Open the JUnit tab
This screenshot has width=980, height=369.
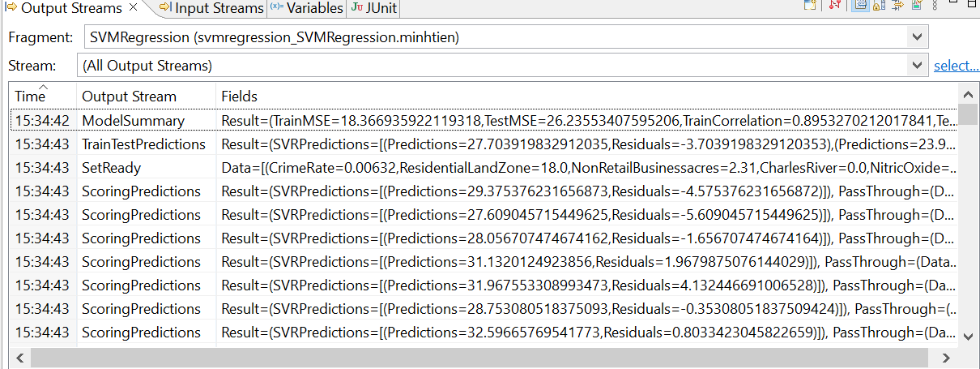coord(373,8)
